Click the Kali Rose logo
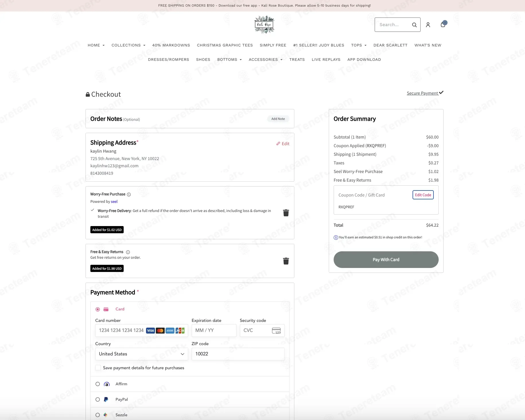The width and height of the screenshot is (525, 420). coord(265,24)
